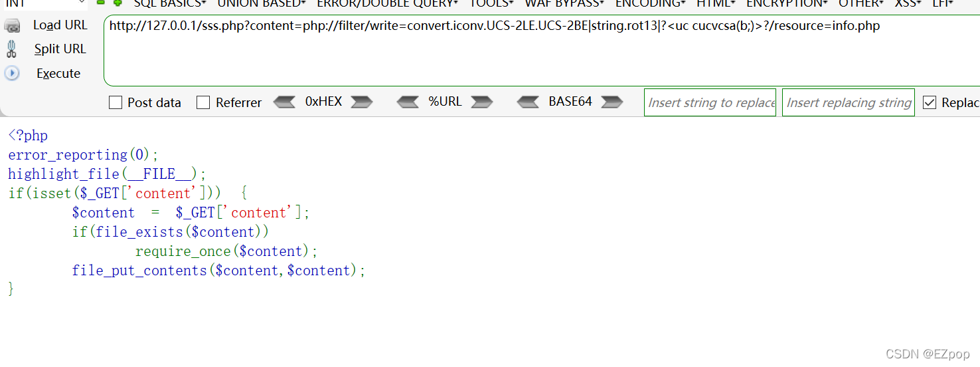The image size is (980, 367).
Task: Click the 'file_put_contents($content,$content);' line
Action: 219,271
